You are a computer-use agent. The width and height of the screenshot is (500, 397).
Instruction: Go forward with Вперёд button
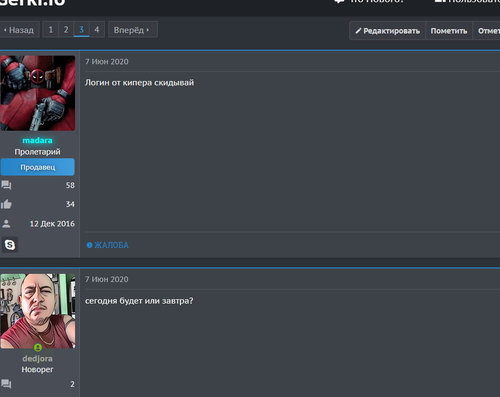[133, 30]
